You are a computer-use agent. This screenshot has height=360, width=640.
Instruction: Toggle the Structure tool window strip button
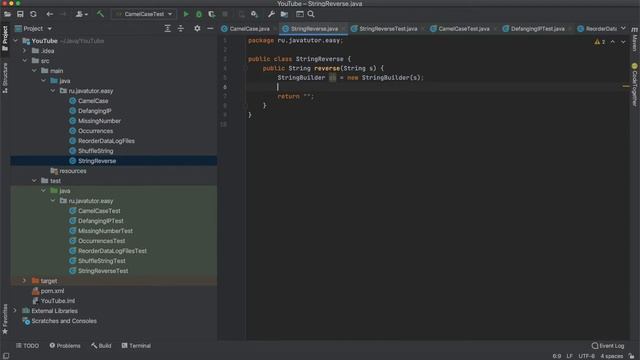coord(5,78)
